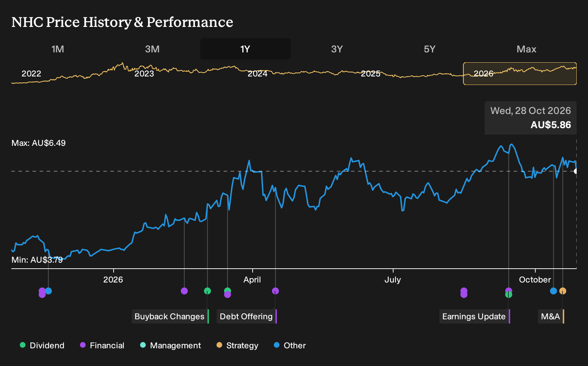Open the Buyback Changes event label

(x=170, y=316)
